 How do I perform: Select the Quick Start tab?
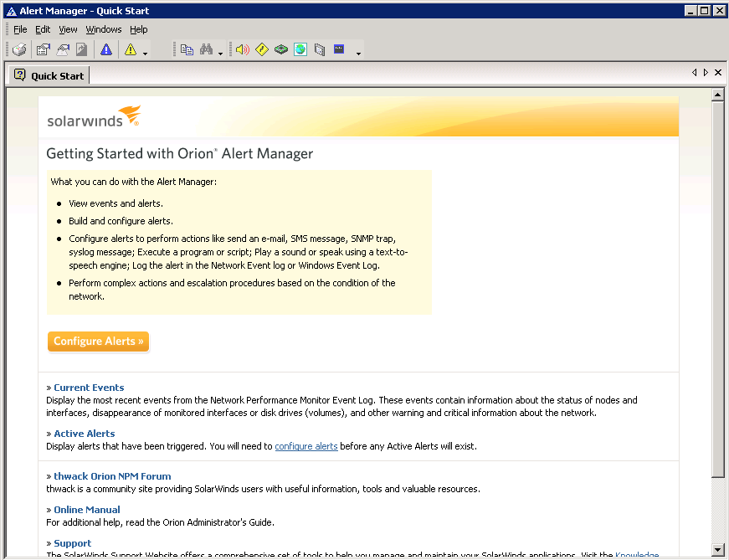[x=49, y=75]
